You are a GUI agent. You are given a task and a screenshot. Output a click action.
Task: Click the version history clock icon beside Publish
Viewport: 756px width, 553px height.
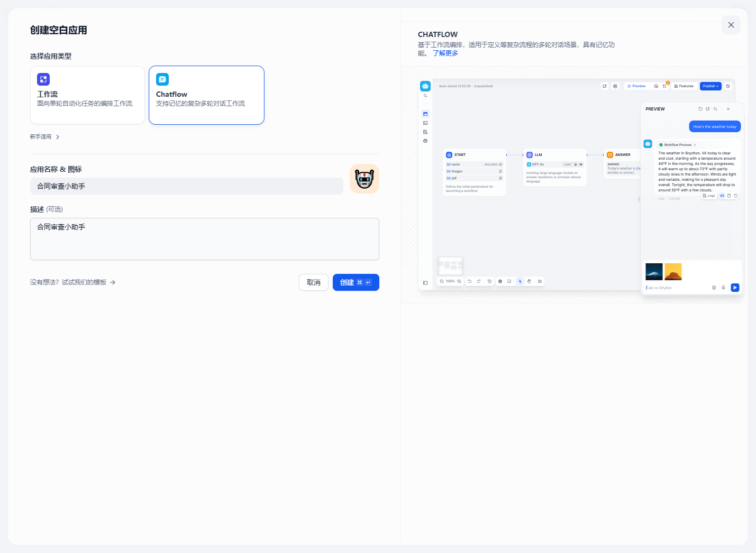tap(728, 86)
